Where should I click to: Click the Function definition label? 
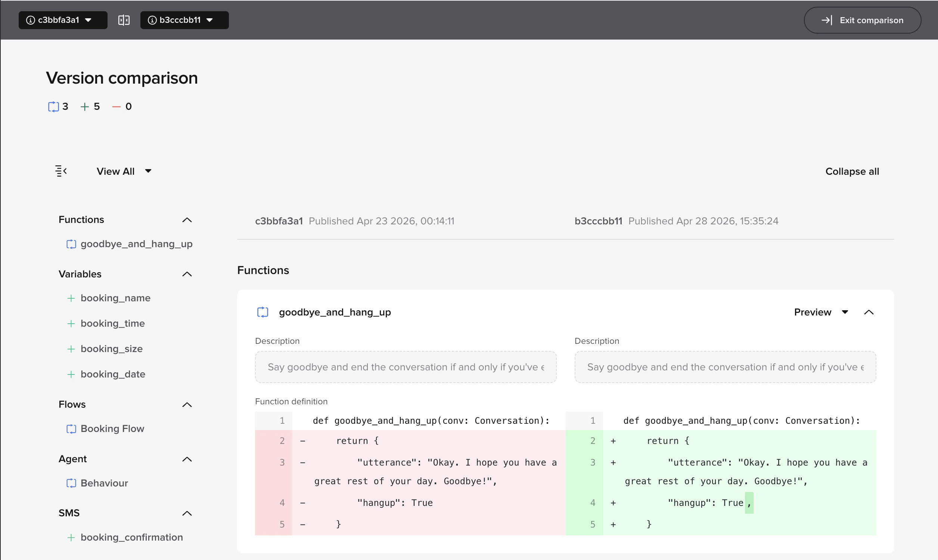pos(291,401)
